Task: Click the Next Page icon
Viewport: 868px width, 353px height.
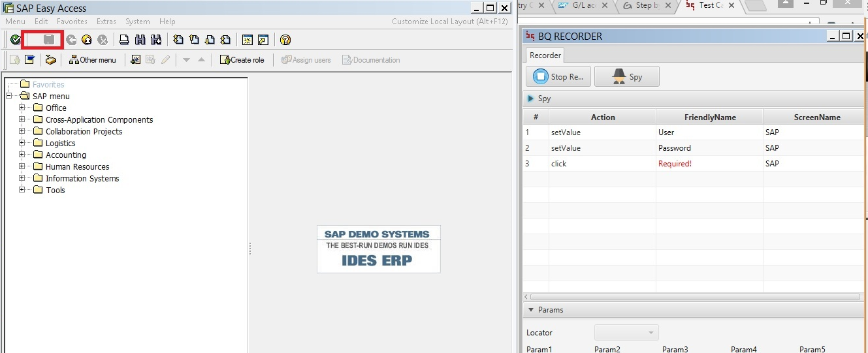Action: (209, 40)
